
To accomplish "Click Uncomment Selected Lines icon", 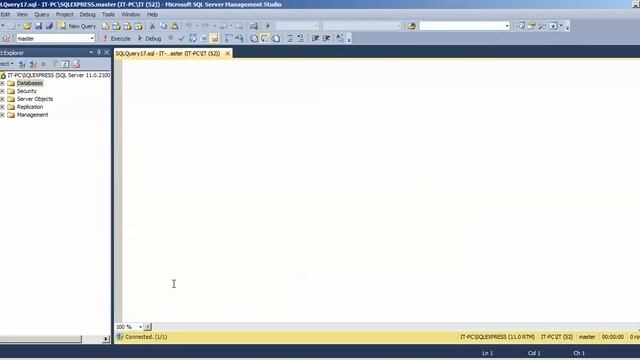I will (301, 38).
